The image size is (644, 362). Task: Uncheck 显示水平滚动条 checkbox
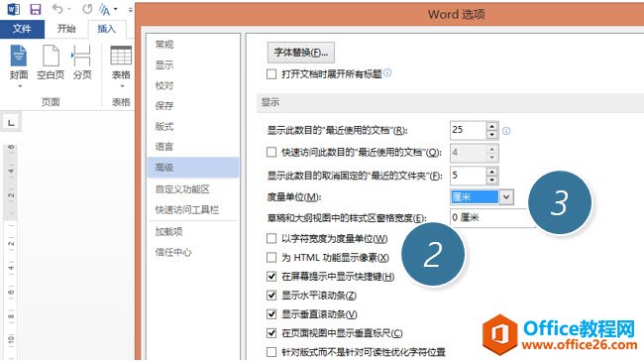271,296
